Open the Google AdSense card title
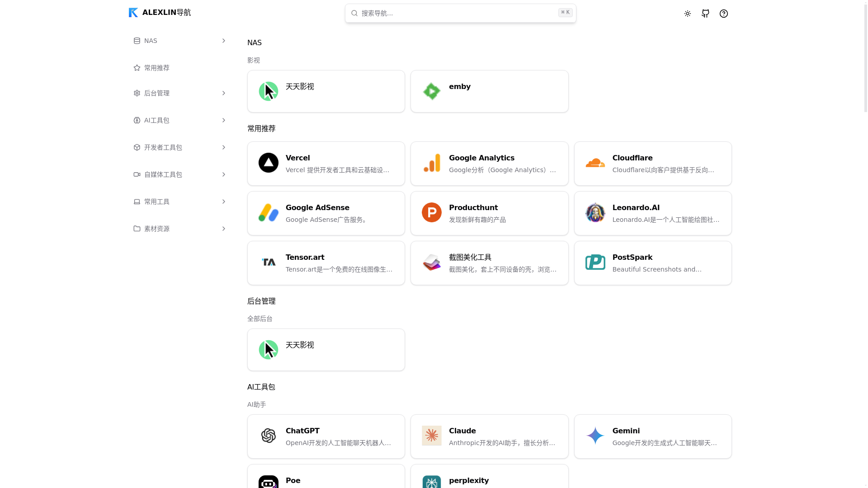This screenshot has height=488, width=868. [317, 207]
